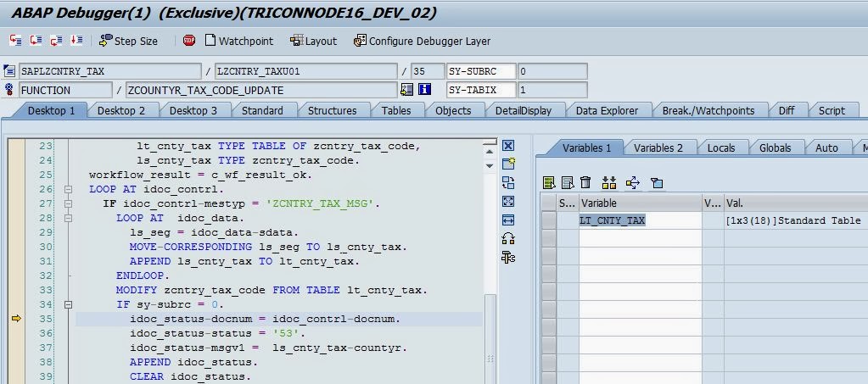Image resolution: width=868 pixels, height=384 pixels.
Task: Switch to the Variables 2 tab
Action: [658, 147]
